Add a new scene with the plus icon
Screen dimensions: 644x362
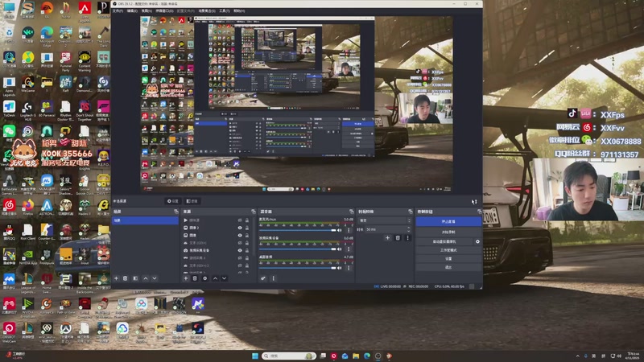(116, 278)
